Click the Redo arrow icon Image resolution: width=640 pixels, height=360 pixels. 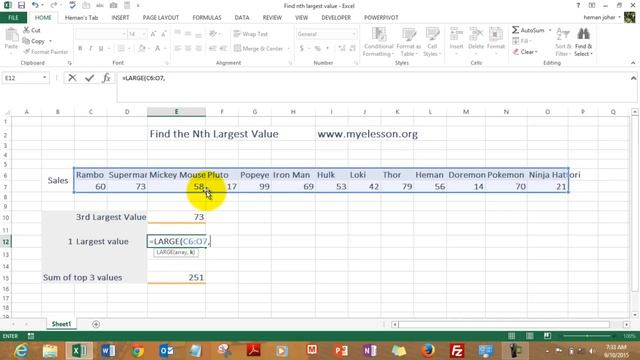tap(54, 6)
